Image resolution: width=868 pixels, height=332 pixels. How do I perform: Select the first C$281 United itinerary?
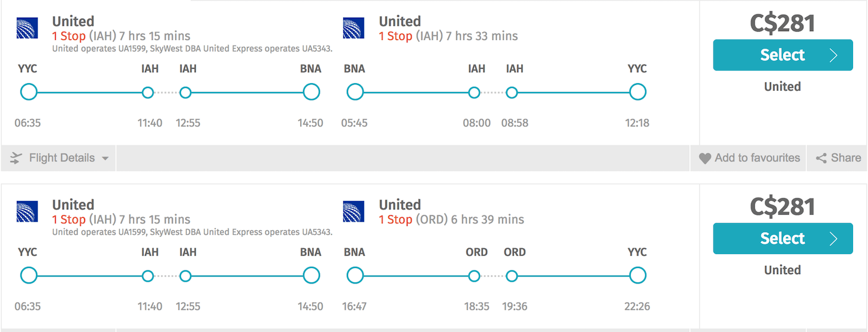(x=782, y=55)
